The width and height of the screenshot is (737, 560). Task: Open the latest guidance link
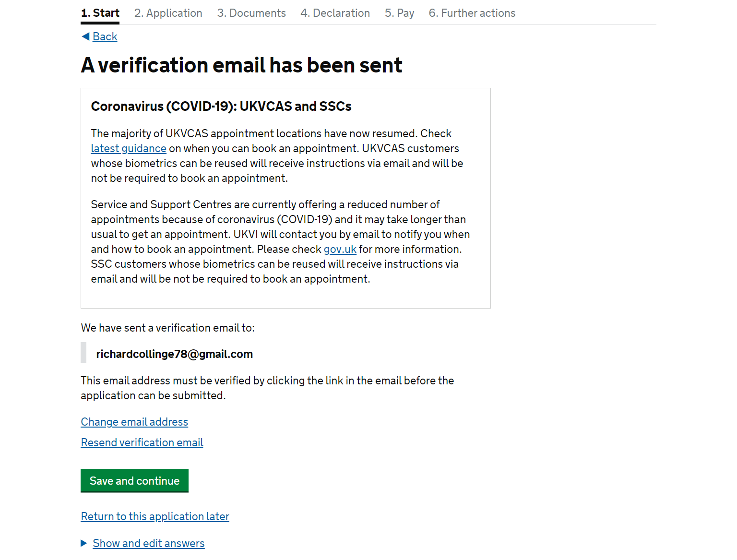click(x=129, y=148)
